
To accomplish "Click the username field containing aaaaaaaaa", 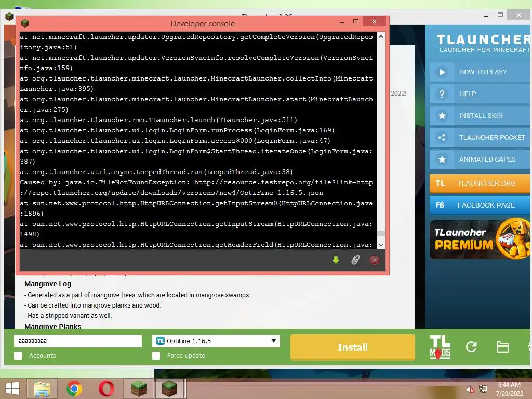I will click(78, 341).
